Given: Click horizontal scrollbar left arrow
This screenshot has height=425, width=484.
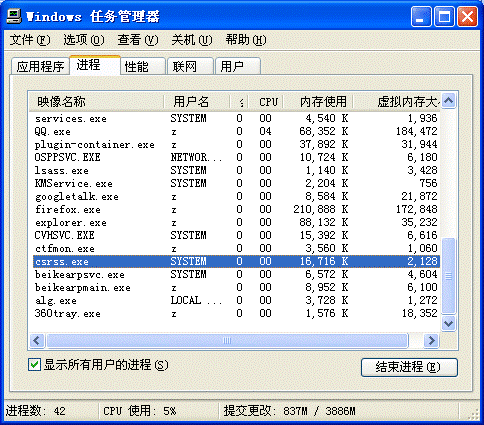Looking at the screenshot, I should 37,340.
